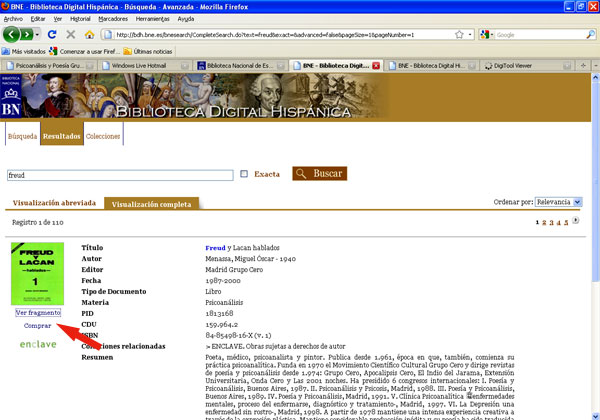Click in the Google search field
This screenshot has height=420, width=600.
(540, 35)
